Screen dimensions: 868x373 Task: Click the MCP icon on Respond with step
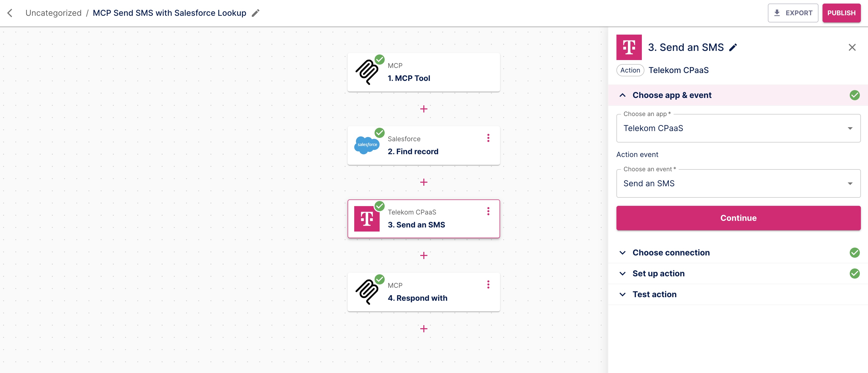367,291
